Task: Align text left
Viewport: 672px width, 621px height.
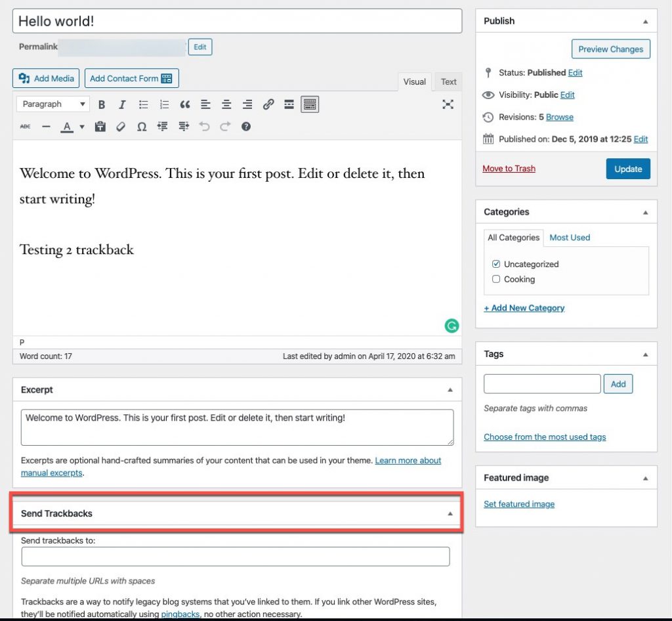Action: 205,104
